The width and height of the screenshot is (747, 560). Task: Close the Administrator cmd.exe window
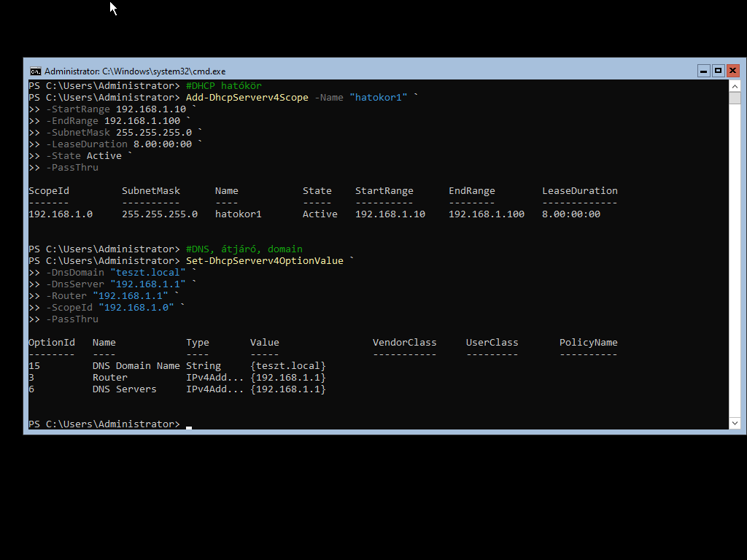coord(732,71)
